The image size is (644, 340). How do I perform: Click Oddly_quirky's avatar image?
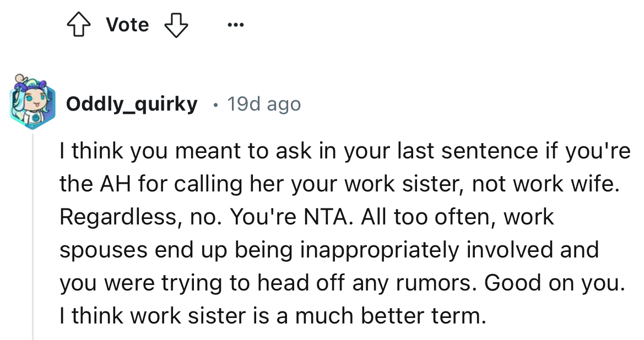[x=31, y=104]
